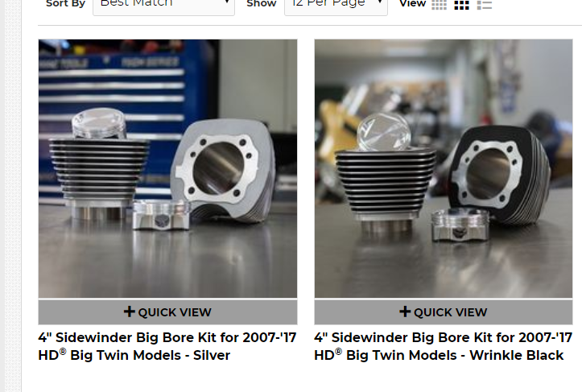
Task: Switch to the small grid view icon
Action: pos(439,5)
